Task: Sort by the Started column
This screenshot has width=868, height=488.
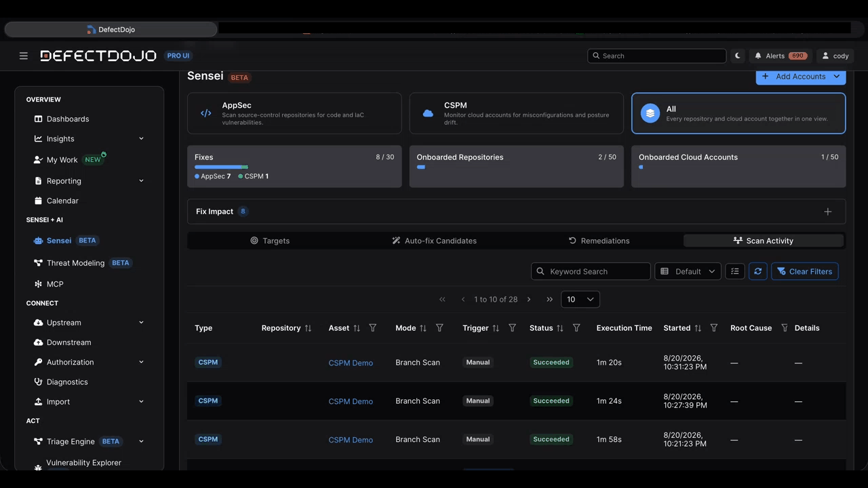Action: coord(698,328)
